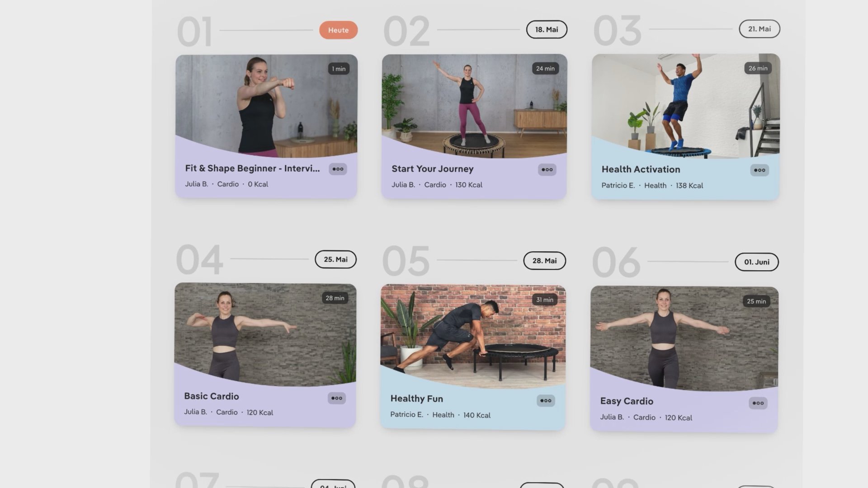Viewport: 868px width, 488px height.
Task: Open the Health Activation workout thumbnail
Action: 686,106
